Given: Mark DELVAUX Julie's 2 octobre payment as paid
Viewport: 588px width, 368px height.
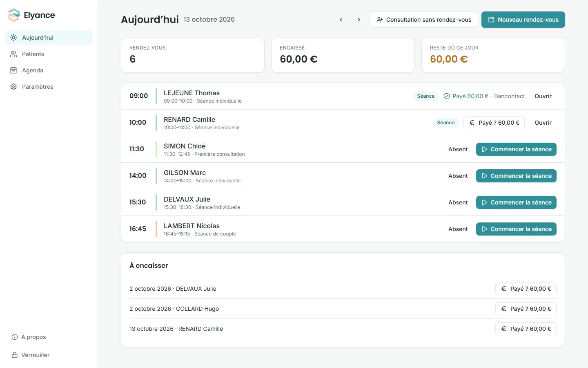Looking at the screenshot, I should point(526,289).
